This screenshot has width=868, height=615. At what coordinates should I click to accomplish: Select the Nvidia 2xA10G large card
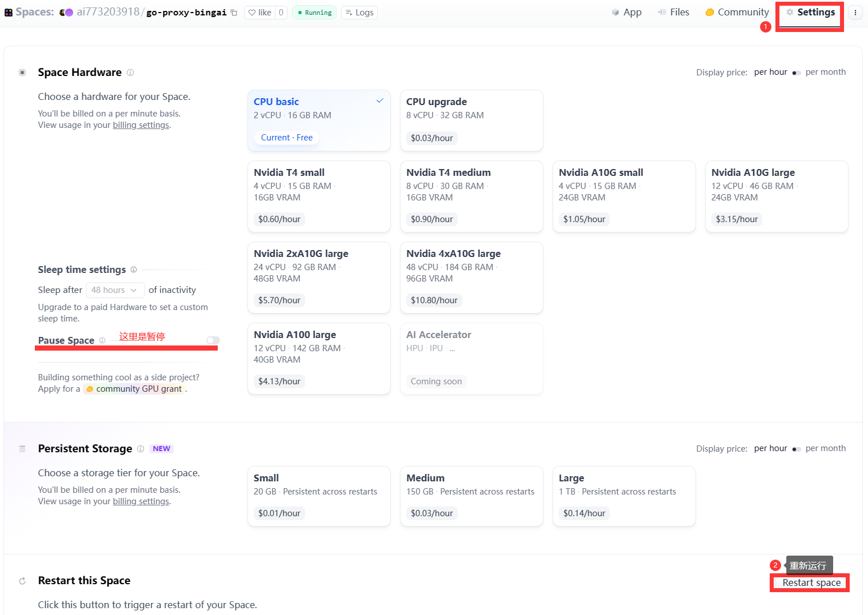[319, 278]
